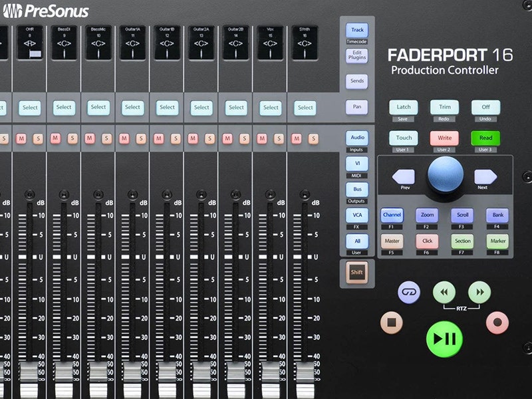Viewport: 532px width, 399px height.
Task: Select the Marker button
Action: coord(497,241)
